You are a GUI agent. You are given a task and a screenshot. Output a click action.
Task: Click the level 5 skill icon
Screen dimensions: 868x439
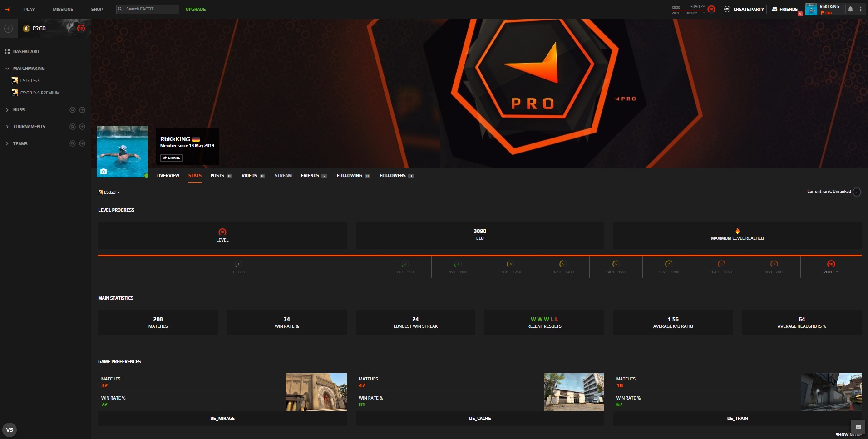pyautogui.click(x=563, y=264)
